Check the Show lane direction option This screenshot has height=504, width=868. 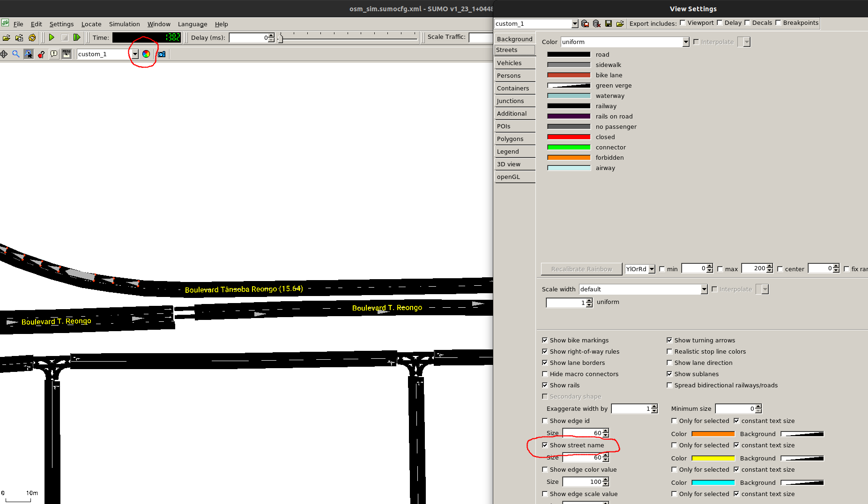[670, 363]
